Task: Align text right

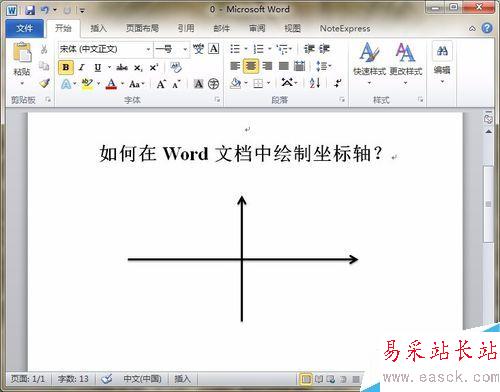Action: click(267, 66)
